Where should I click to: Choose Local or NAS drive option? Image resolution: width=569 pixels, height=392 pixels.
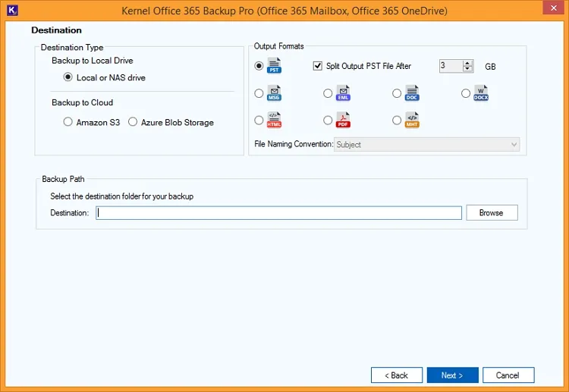point(68,77)
